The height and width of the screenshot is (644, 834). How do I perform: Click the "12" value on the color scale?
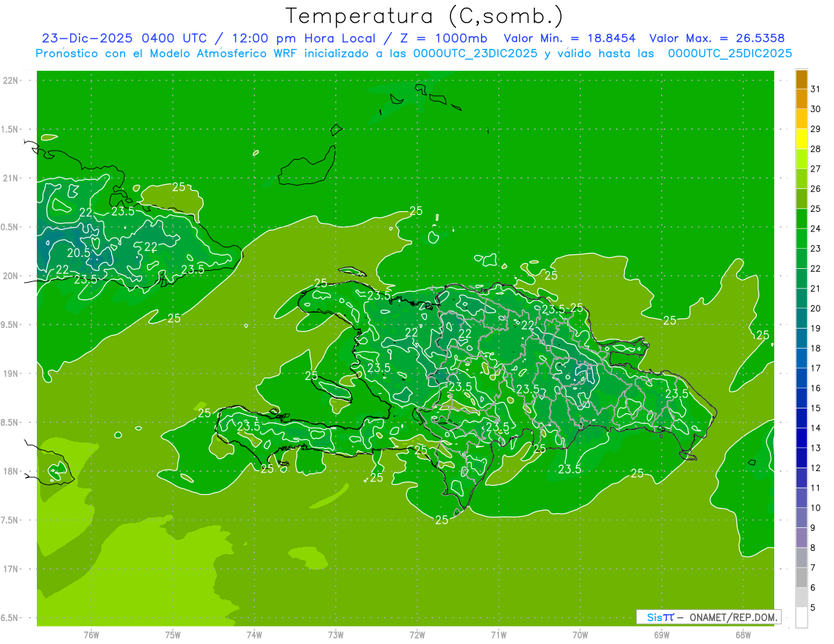(x=816, y=468)
